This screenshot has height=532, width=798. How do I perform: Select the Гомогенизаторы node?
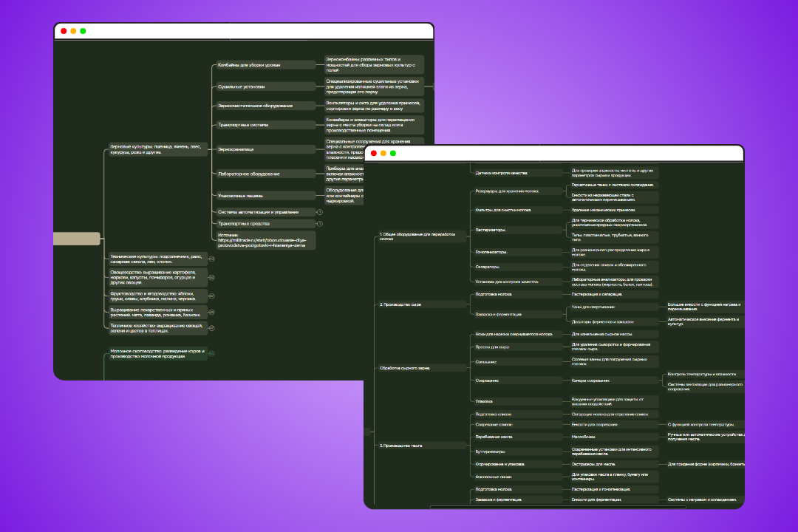(517, 252)
